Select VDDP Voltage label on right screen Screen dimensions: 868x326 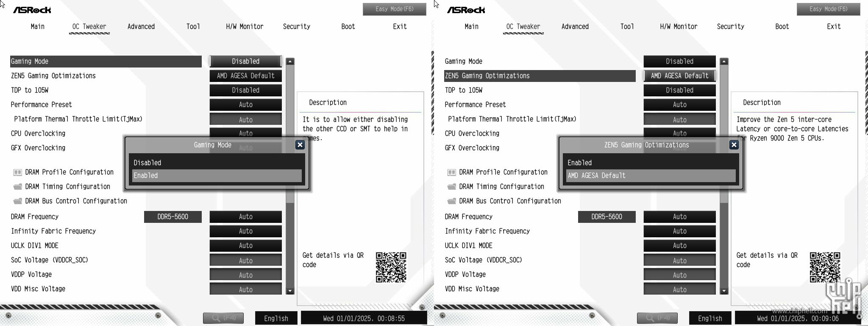465,275
